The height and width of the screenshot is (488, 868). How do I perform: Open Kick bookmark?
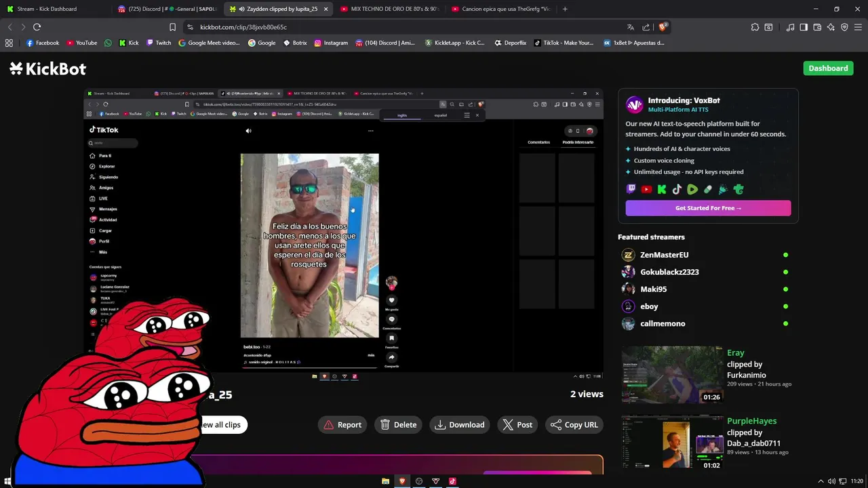point(129,43)
